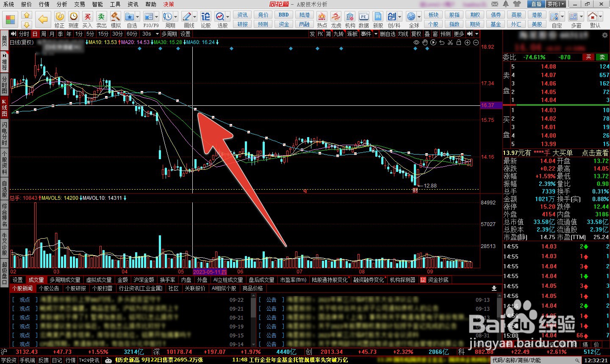Expand the 30s period dropdown
610x364 pixels.
157,34
